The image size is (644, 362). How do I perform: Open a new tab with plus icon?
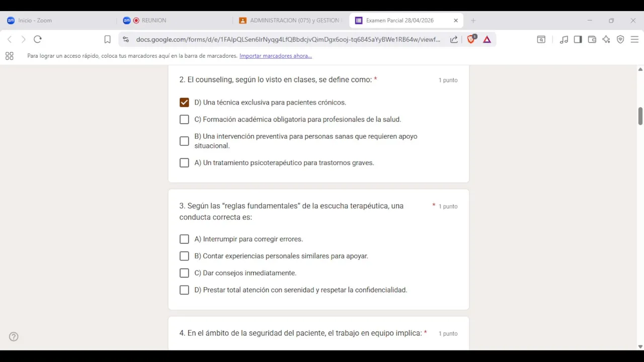(473, 21)
